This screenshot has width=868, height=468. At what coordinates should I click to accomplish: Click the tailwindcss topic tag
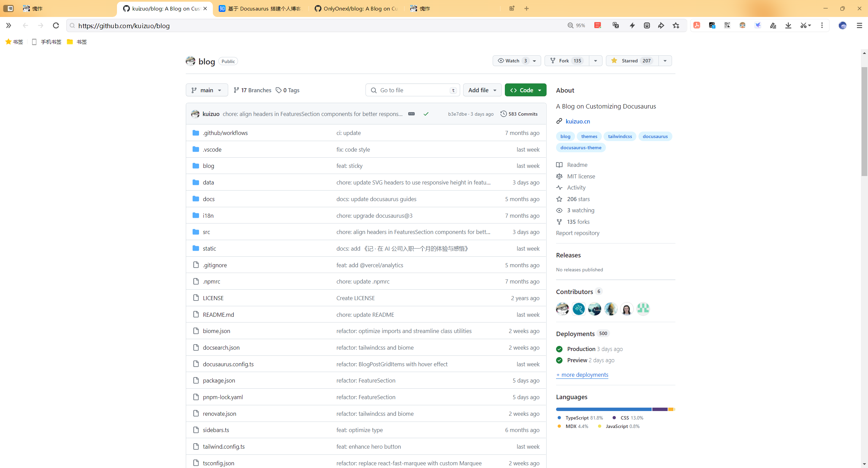click(620, 136)
